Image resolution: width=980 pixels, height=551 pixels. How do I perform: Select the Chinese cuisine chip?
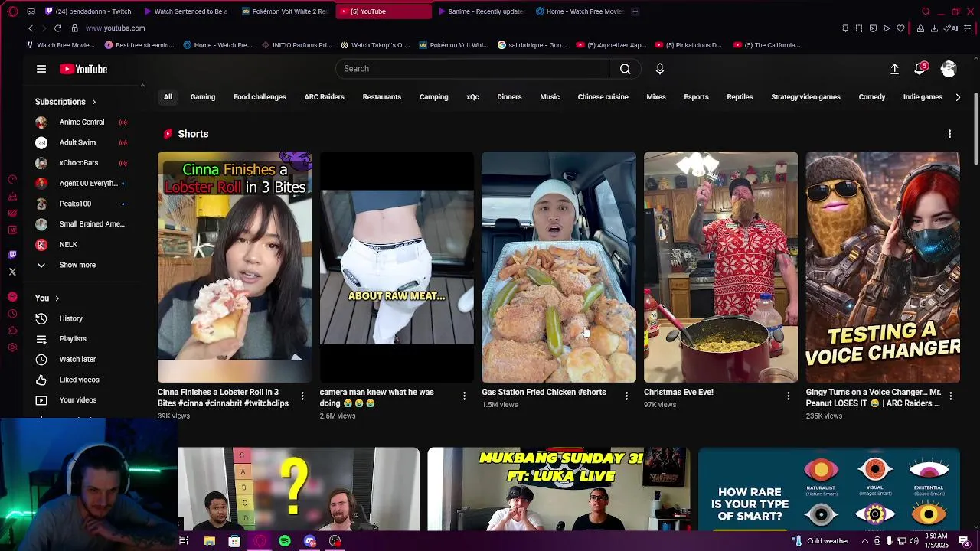pyautogui.click(x=603, y=97)
